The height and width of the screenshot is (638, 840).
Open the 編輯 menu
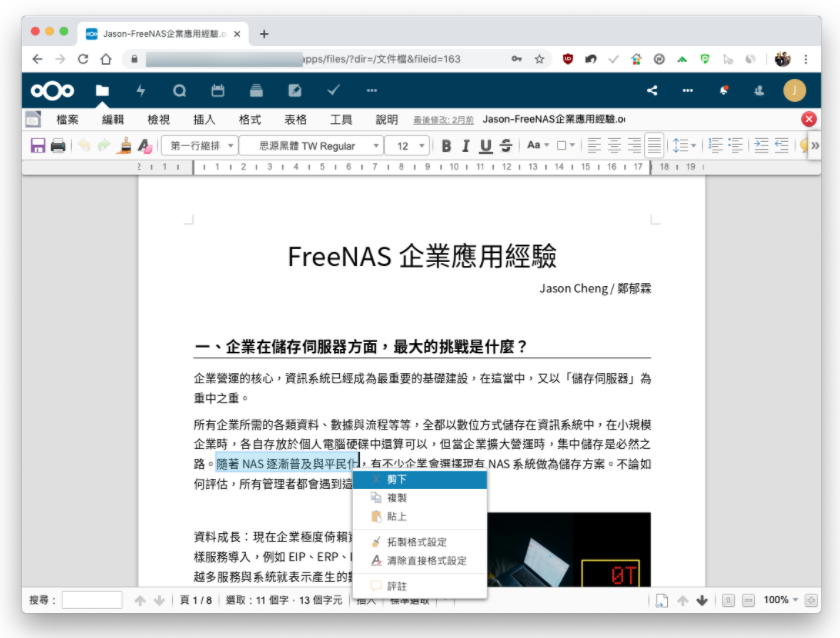point(113,119)
